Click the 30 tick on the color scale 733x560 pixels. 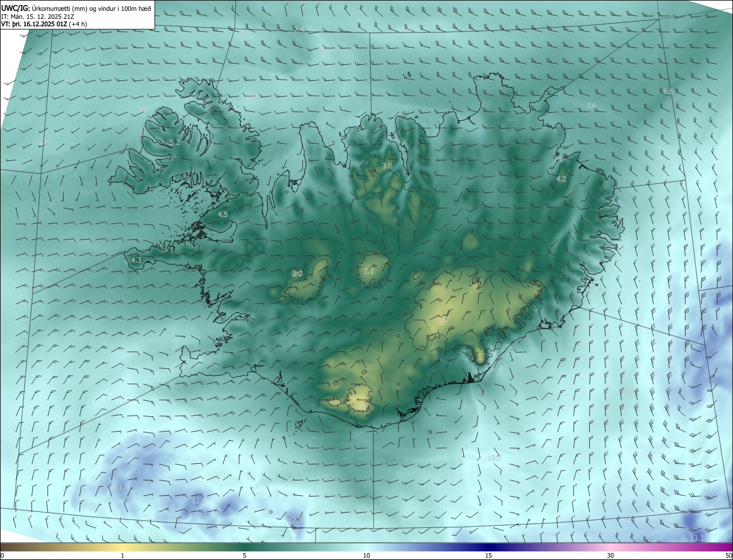point(610,555)
